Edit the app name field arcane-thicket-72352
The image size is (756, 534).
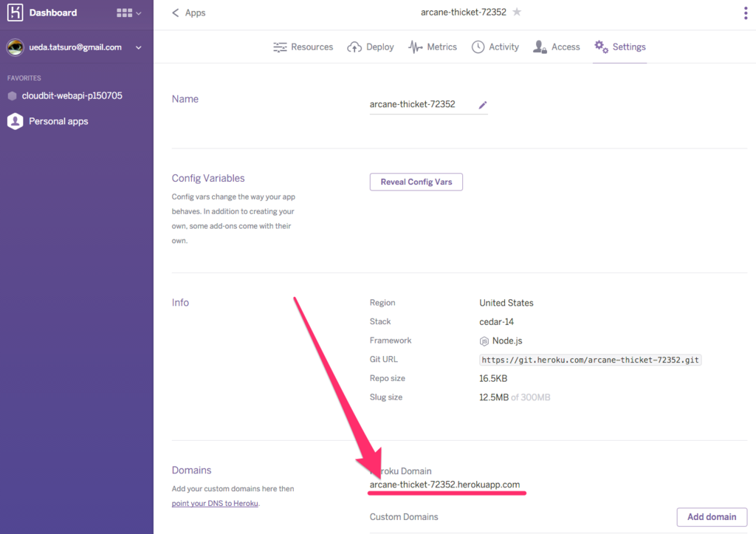pos(429,104)
